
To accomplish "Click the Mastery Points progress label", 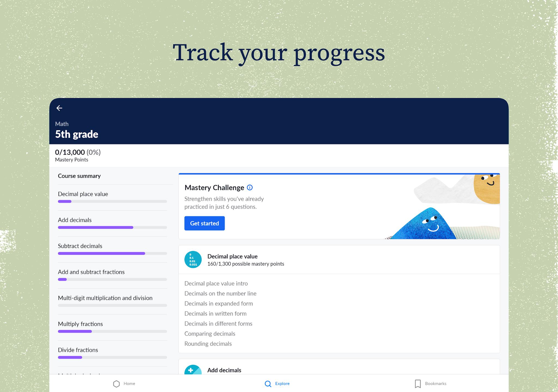I will [78, 155].
